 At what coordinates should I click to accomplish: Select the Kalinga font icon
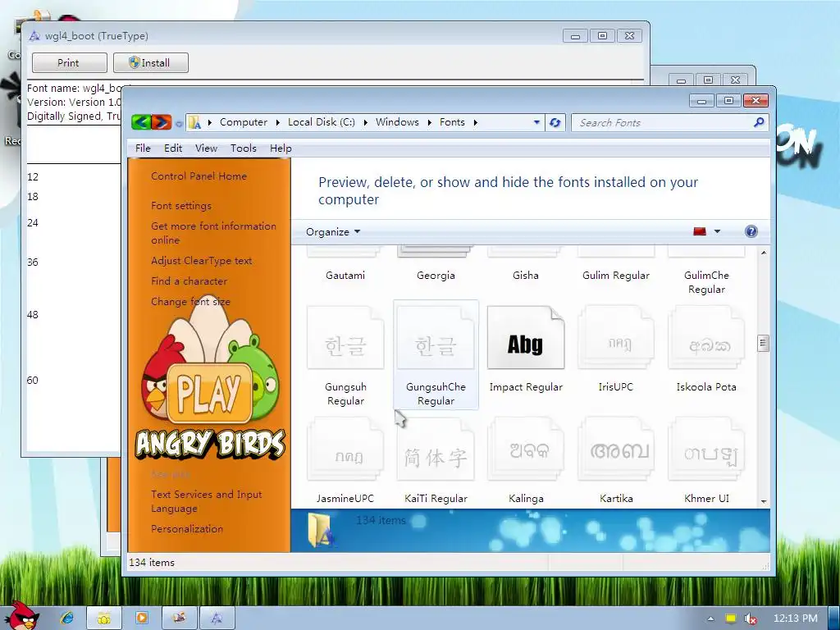pyautogui.click(x=526, y=450)
